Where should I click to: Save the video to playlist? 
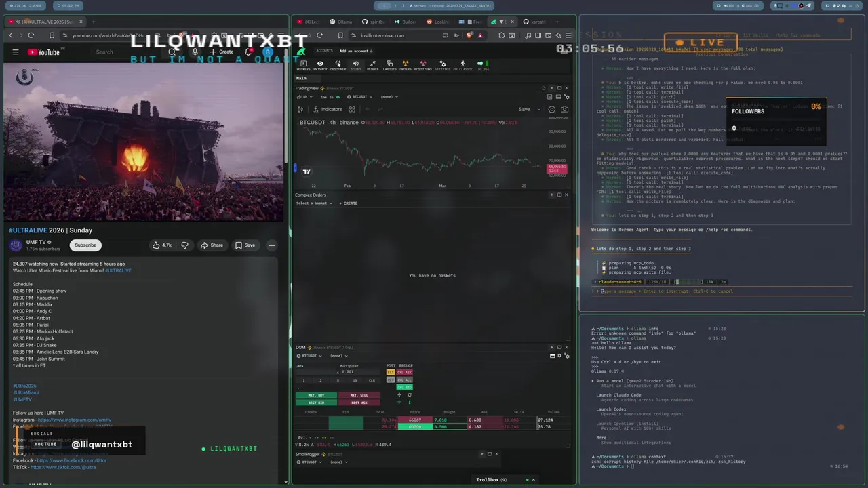245,245
